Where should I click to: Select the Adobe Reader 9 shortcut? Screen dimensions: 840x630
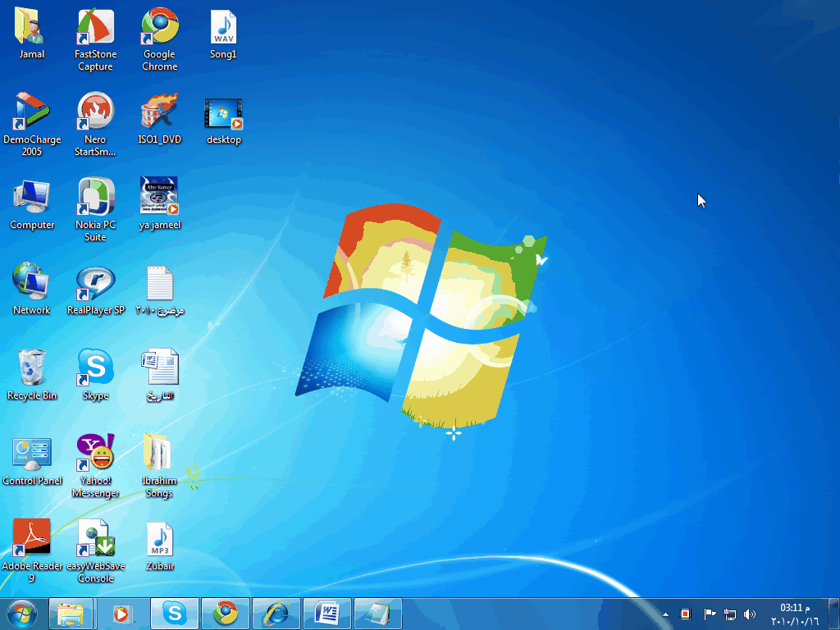(x=32, y=538)
